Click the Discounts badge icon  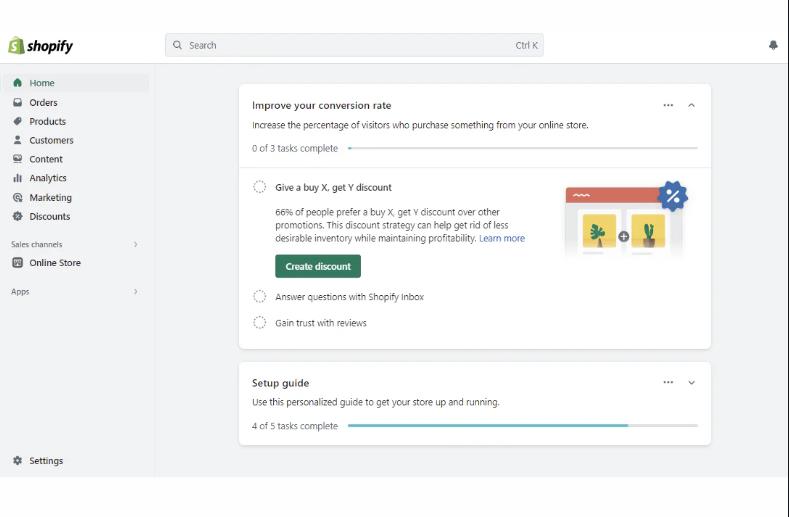(18, 216)
